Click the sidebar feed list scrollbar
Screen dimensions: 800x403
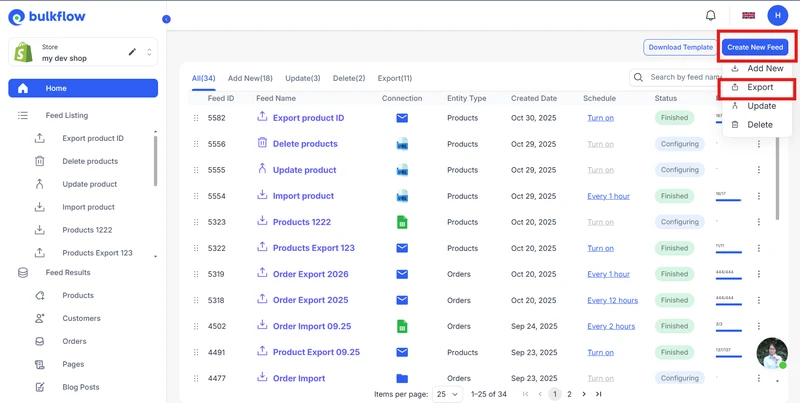click(x=155, y=161)
